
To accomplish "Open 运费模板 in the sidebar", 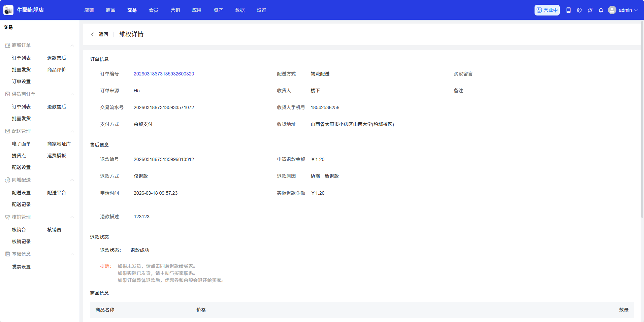I will (57, 156).
